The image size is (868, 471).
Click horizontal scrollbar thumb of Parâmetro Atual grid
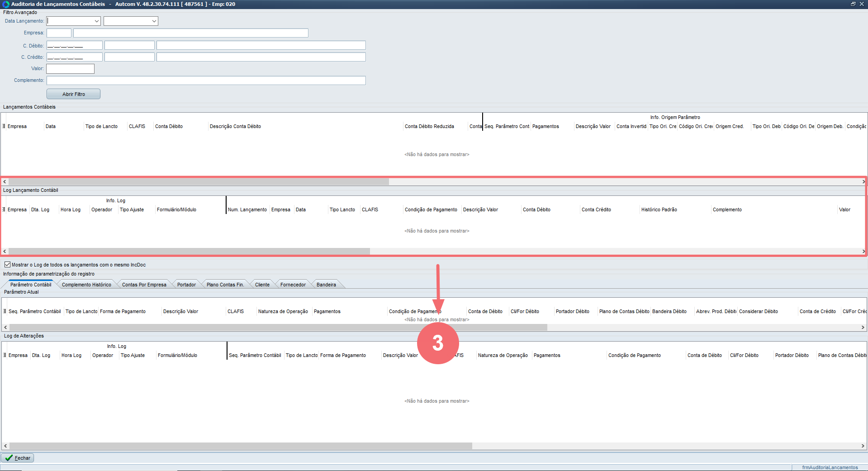278,327
